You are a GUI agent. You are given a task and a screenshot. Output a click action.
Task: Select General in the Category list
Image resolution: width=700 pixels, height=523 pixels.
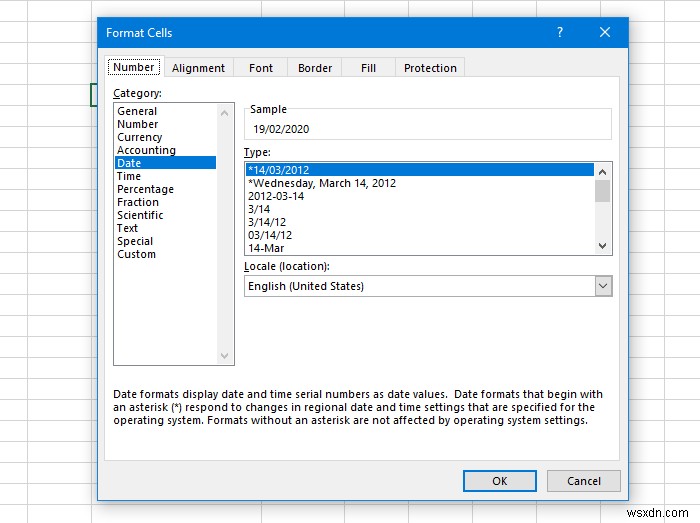coord(166,111)
